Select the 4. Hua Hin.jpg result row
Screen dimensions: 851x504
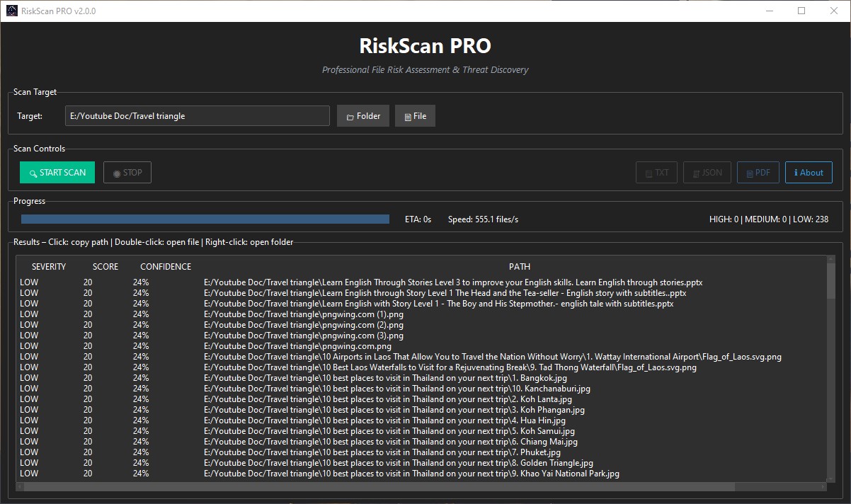click(x=421, y=420)
